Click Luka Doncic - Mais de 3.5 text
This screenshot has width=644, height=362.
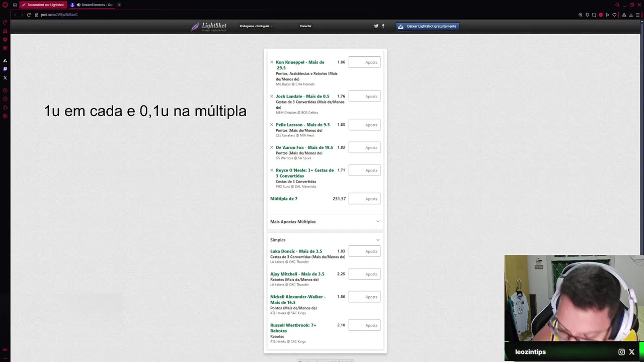tap(296, 251)
